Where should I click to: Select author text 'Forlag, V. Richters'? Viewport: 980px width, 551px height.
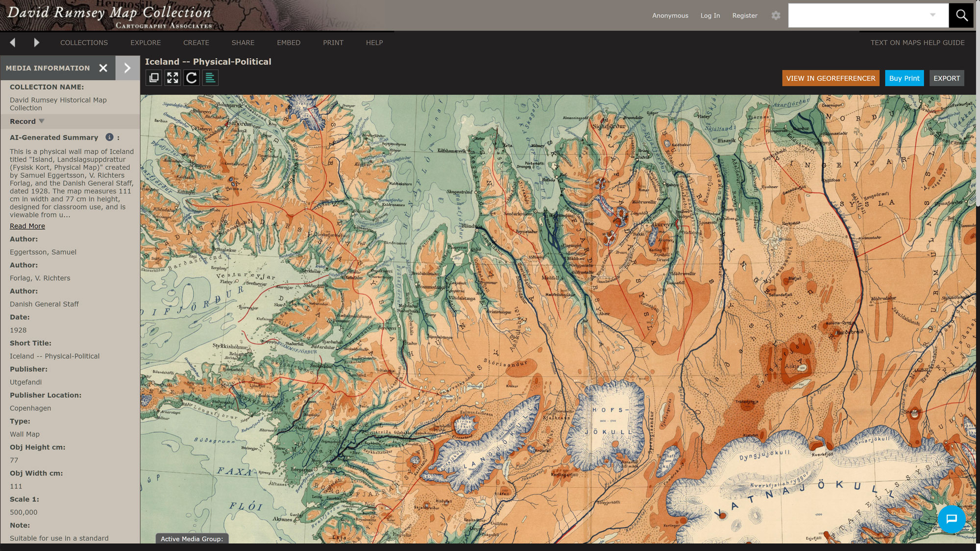pos(40,278)
